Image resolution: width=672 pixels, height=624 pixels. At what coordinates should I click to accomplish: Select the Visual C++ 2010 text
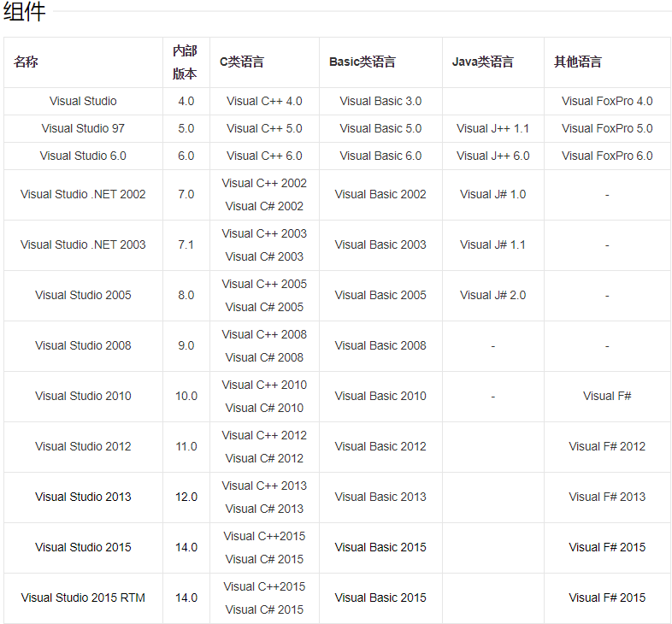pyautogui.click(x=264, y=385)
